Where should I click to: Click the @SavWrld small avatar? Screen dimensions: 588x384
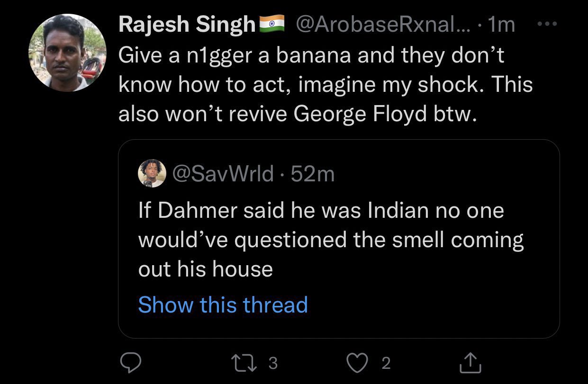coord(152,174)
